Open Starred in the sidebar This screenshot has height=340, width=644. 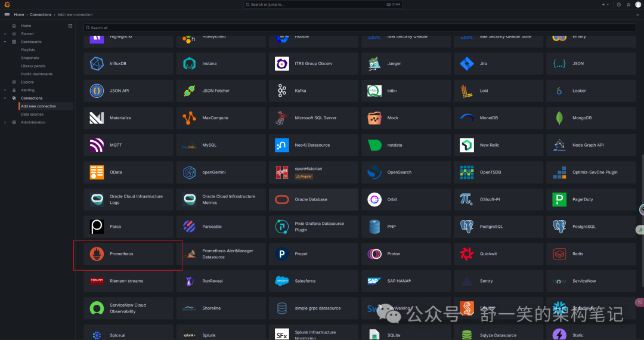pyautogui.click(x=27, y=33)
